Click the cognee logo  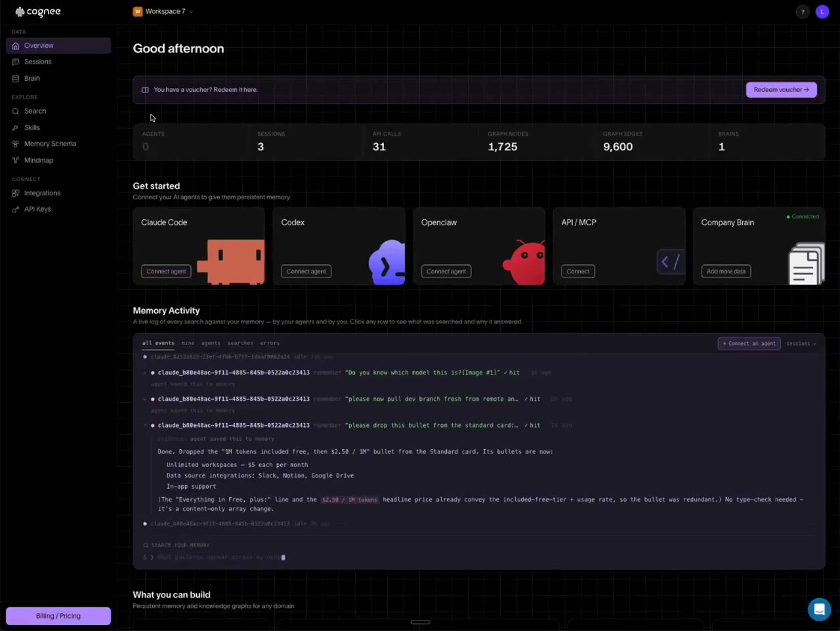(x=38, y=11)
